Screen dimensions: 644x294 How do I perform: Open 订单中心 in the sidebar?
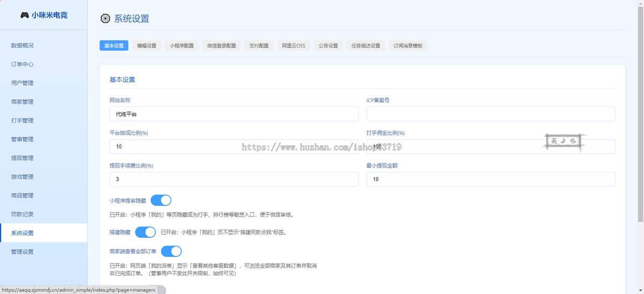coord(43,64)
